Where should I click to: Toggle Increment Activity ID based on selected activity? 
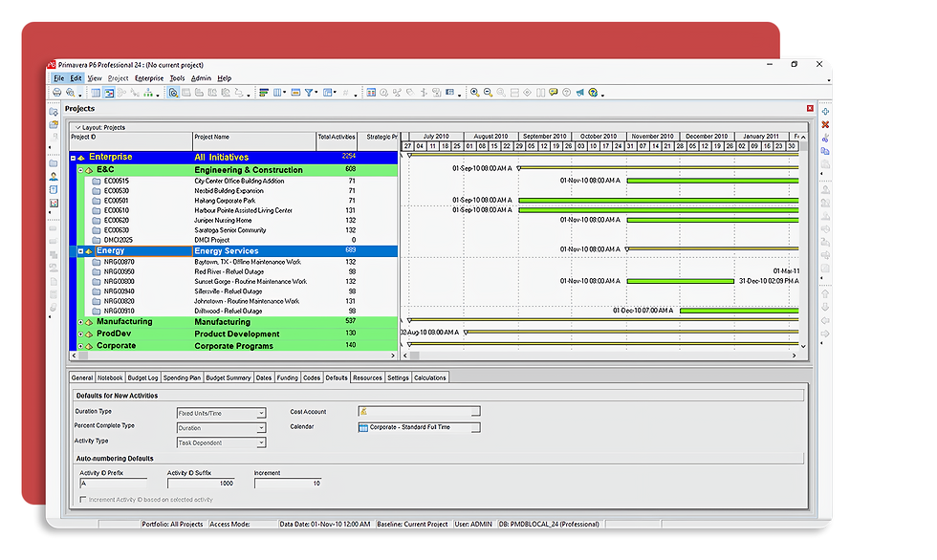(x=83, y=500)
